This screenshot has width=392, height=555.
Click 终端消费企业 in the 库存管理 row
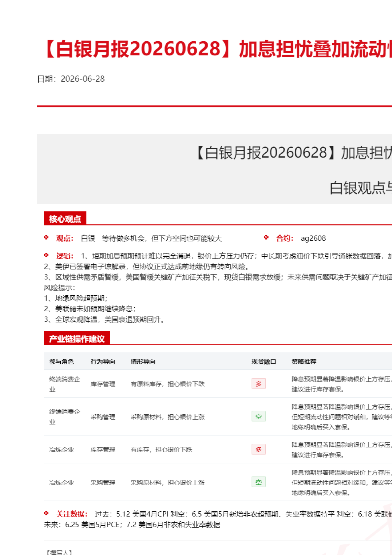(x=65, y=384)
